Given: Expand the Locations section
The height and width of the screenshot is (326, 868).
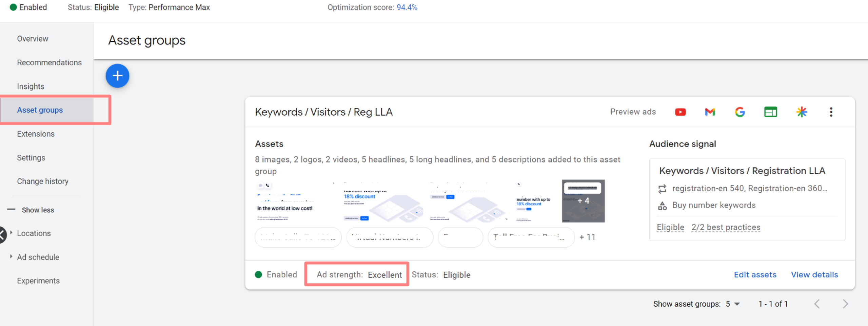Looking at the screenshot, I should click(34, 233).
